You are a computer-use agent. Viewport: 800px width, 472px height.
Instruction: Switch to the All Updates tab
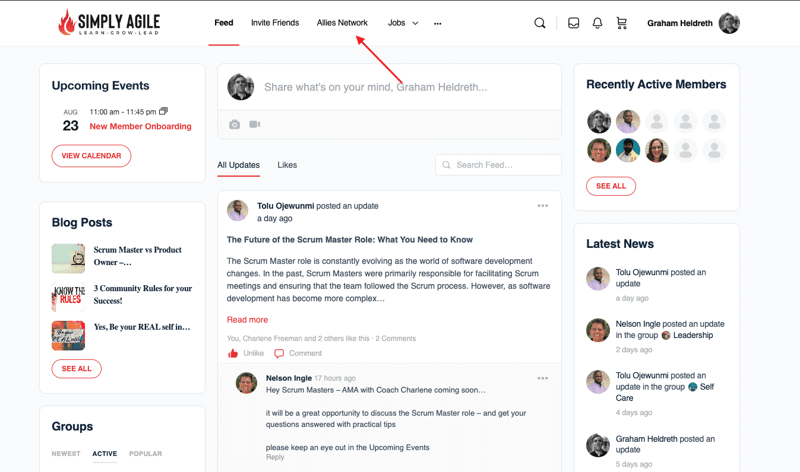coord(238,165)
